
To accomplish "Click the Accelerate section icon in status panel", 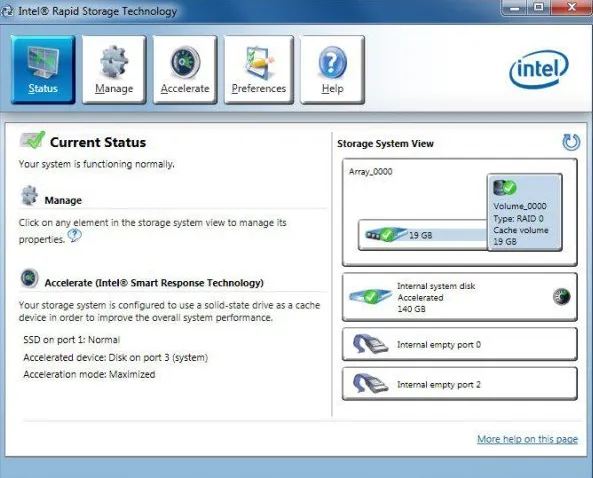I will click(x=29, y=278).
